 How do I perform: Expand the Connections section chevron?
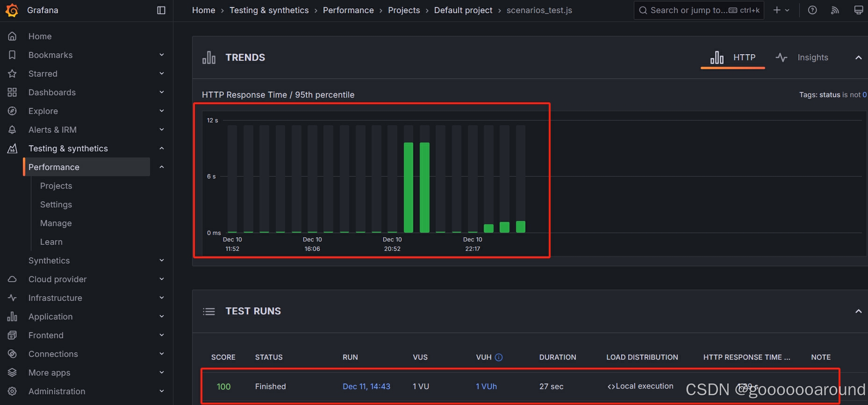click(x=162, y=354)
